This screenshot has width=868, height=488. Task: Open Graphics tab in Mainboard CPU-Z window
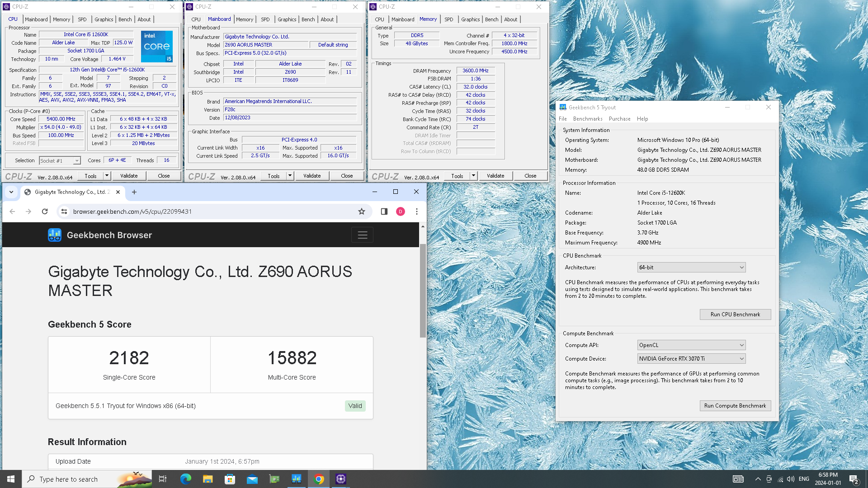(287, 19)
